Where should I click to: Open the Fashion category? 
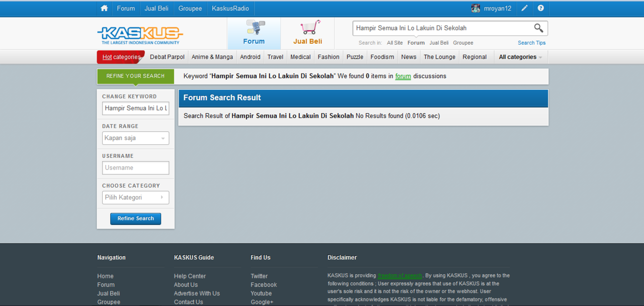(x=329, y=57)
